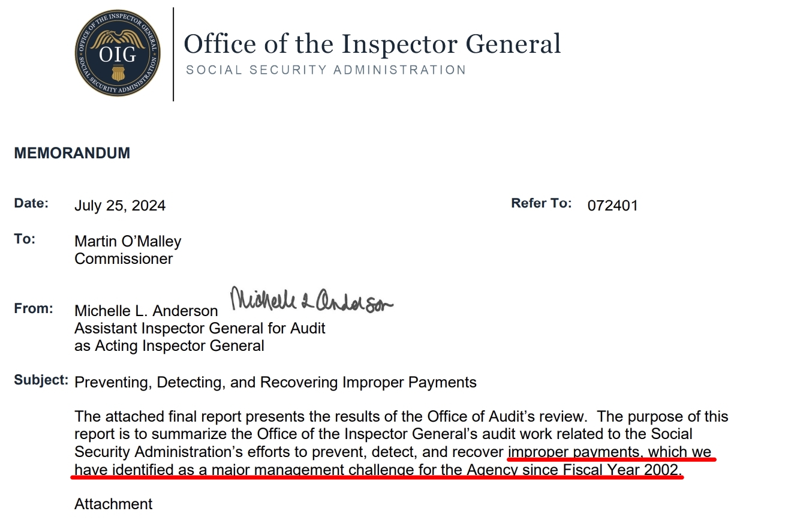Screen dimensions: 785x532
Task: Click the "Refer To:" label
Action: [x=541, y=204]
